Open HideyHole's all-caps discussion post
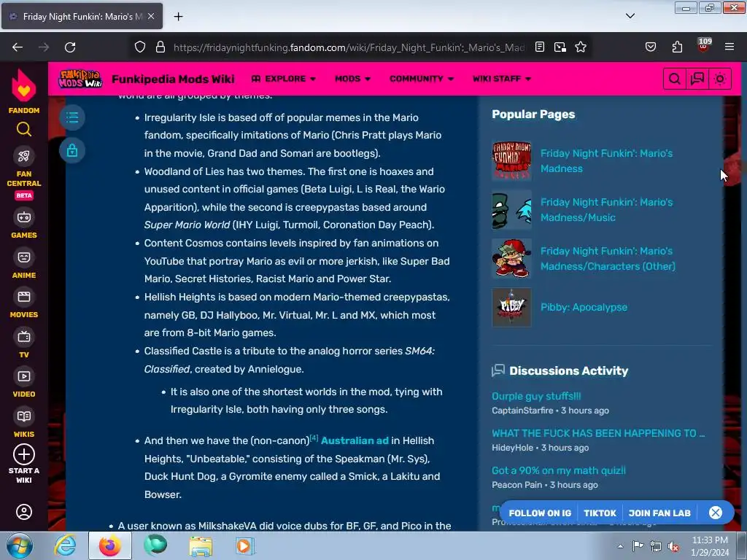Screen dimensions: 747x560 tap(598, 433)
